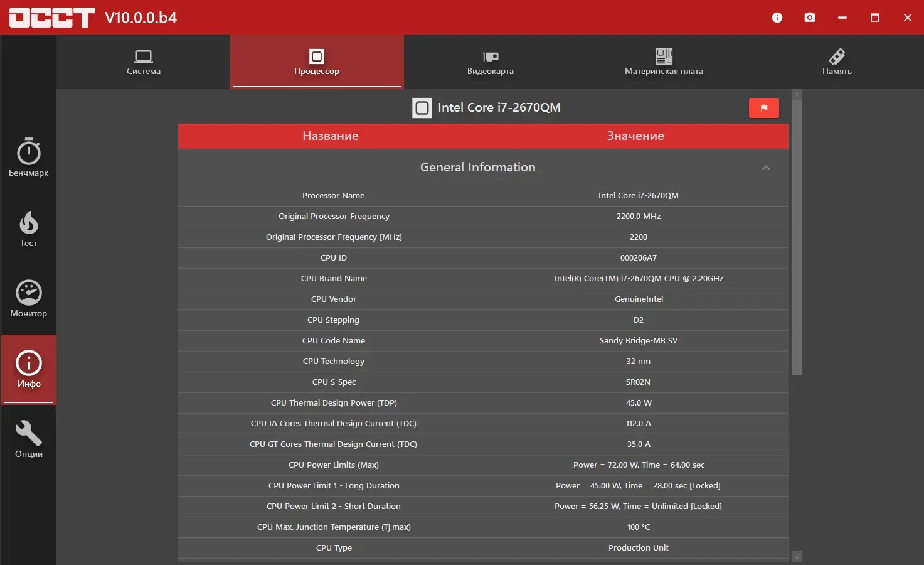Click the scrollbar up arrow

[797, 95]
